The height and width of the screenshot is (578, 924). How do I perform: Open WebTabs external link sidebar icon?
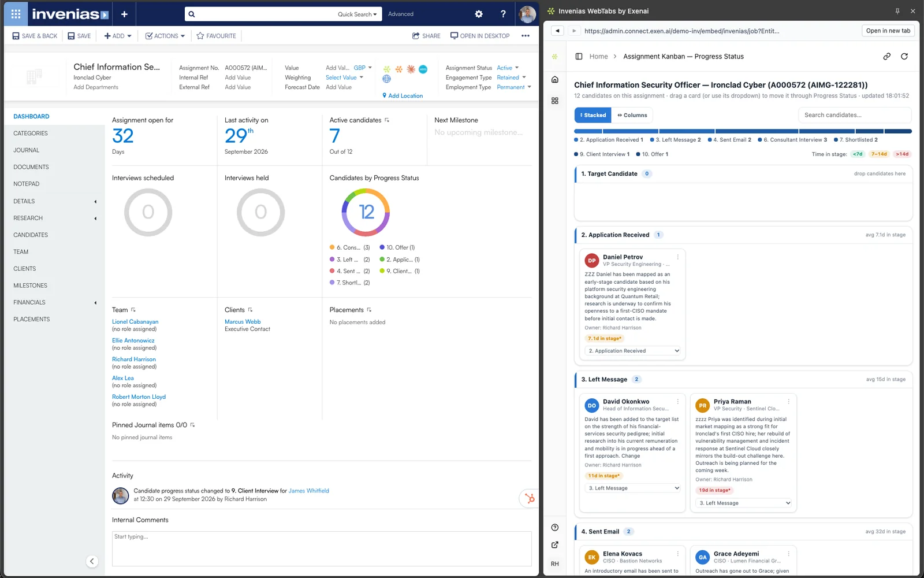[x=555, y=544]
